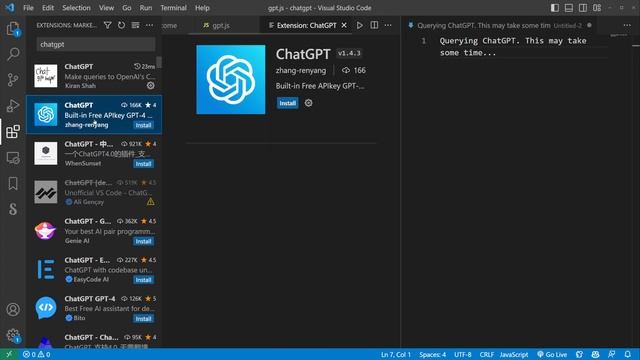The image size is (640, 360).
Task: Click the zhang-renyang publisher link
Action: click(301, 70)
